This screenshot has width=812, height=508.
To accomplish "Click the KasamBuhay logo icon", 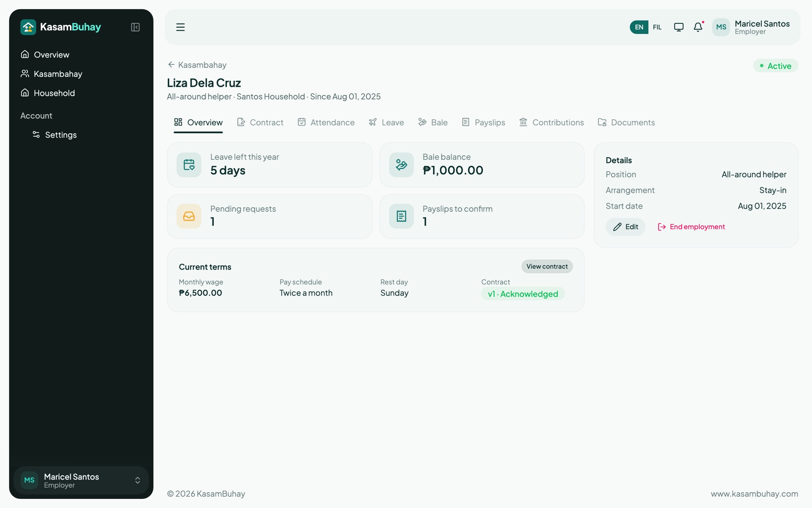I will 28,27.
